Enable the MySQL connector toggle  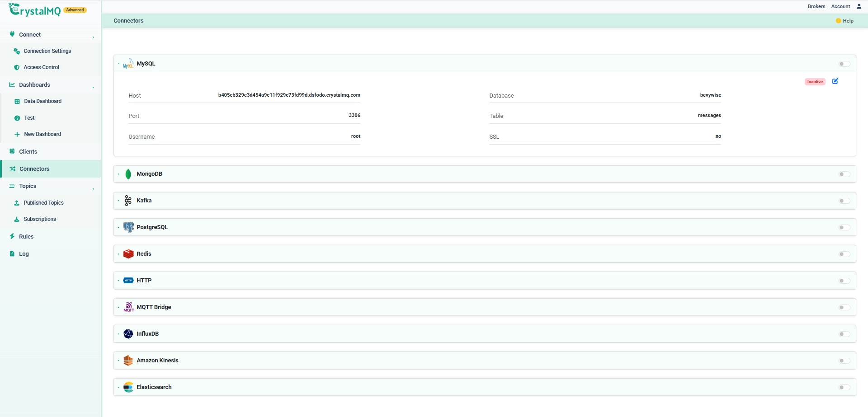coord(844,64)
